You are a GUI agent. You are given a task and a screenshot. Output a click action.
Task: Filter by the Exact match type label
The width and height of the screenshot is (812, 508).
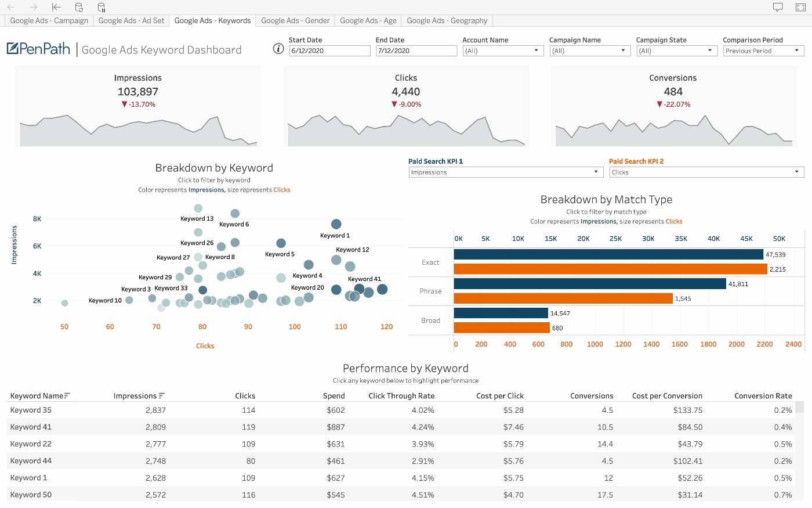tap(430, 262)
